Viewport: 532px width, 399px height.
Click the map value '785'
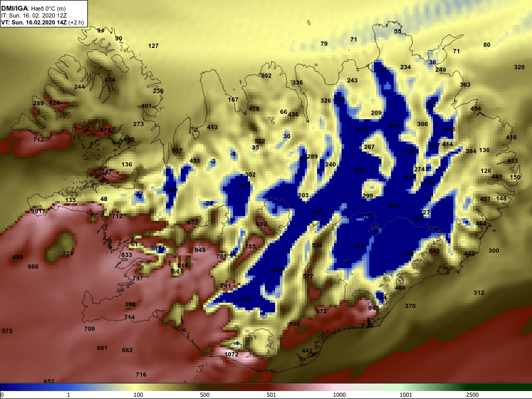pyautogui.click(x=250, y=246)
